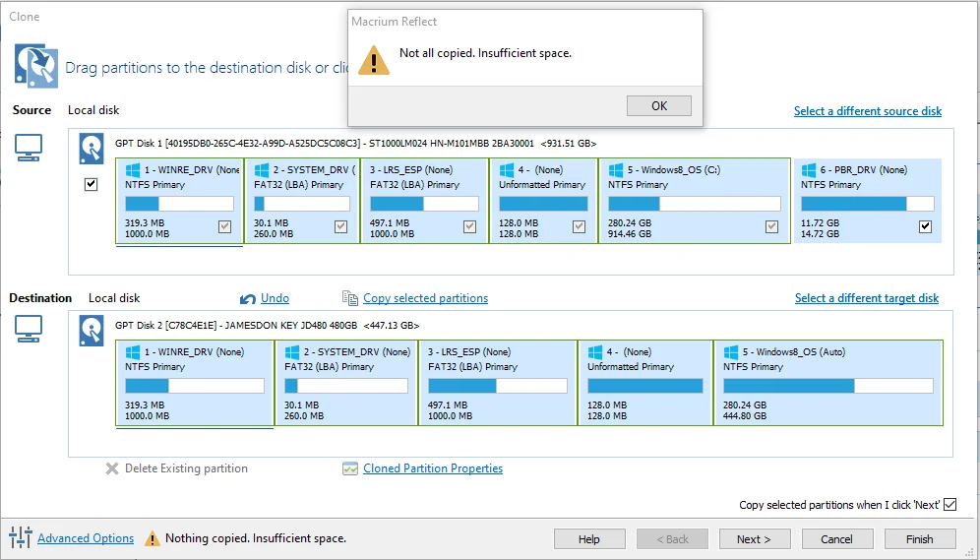Select the destination SYSTEM_DRV partition block

pos(346,383)
